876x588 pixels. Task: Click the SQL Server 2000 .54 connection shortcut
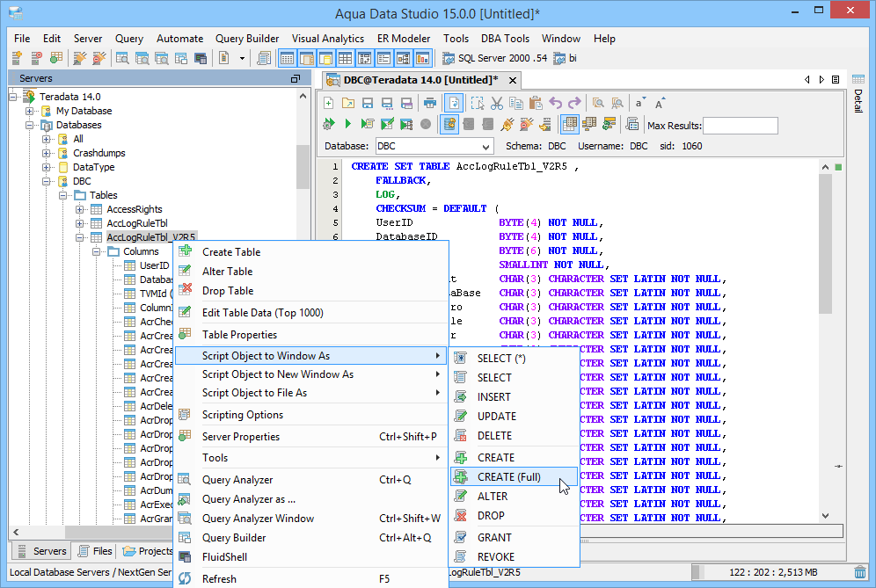coord(495,58)
